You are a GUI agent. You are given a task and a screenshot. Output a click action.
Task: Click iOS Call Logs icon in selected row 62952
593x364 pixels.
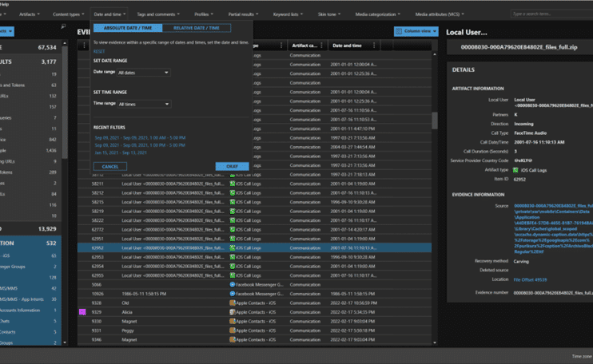point(233,248)
